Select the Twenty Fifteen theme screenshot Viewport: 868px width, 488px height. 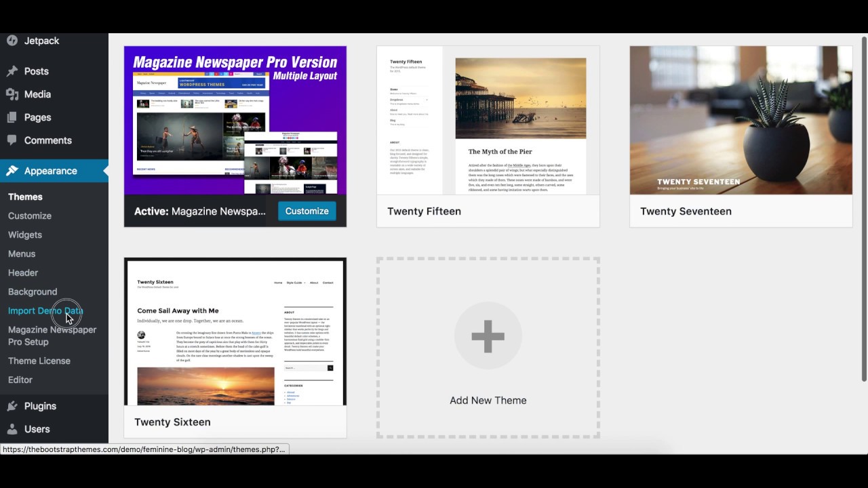488,121
